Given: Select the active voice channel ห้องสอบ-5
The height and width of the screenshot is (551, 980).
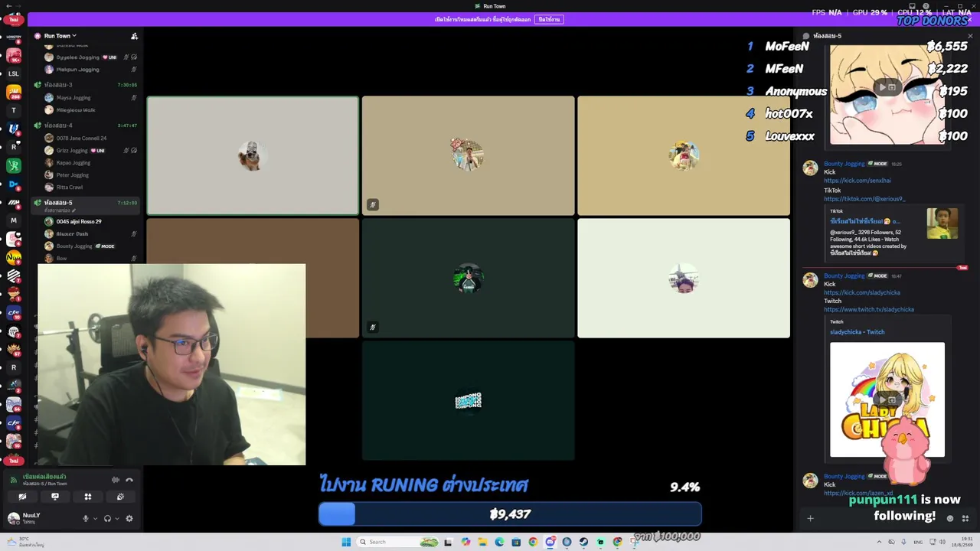Looking at the screenshot, I should [x=86, y=205].
